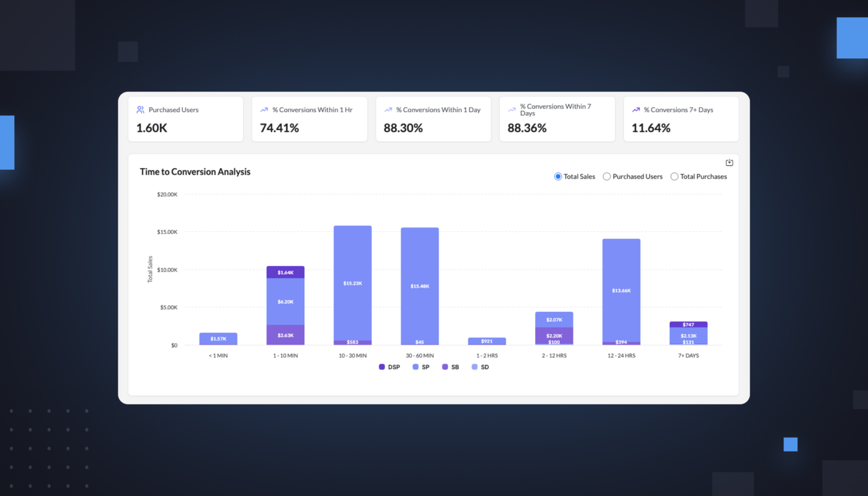Select the Total Sales radio button
This screenshot has width=868, height=496.
click(558, 177)
